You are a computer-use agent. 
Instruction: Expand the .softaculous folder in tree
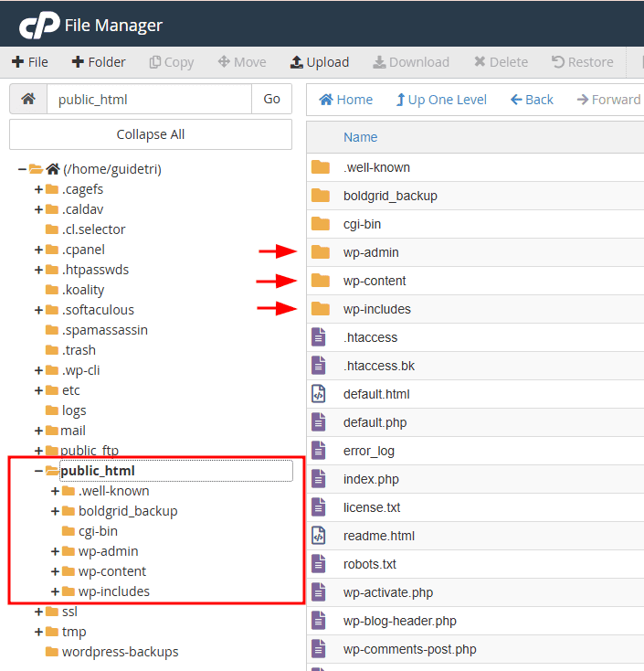pos(38,310)
